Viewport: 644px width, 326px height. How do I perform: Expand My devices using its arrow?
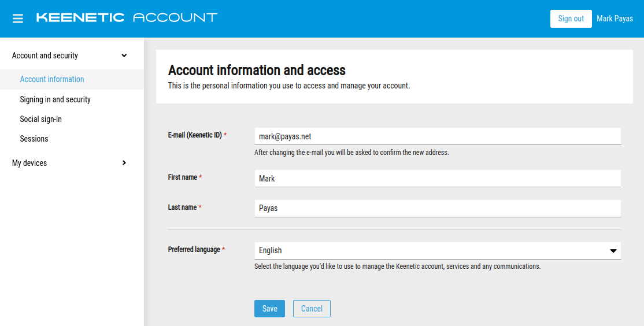pos(124,163)
